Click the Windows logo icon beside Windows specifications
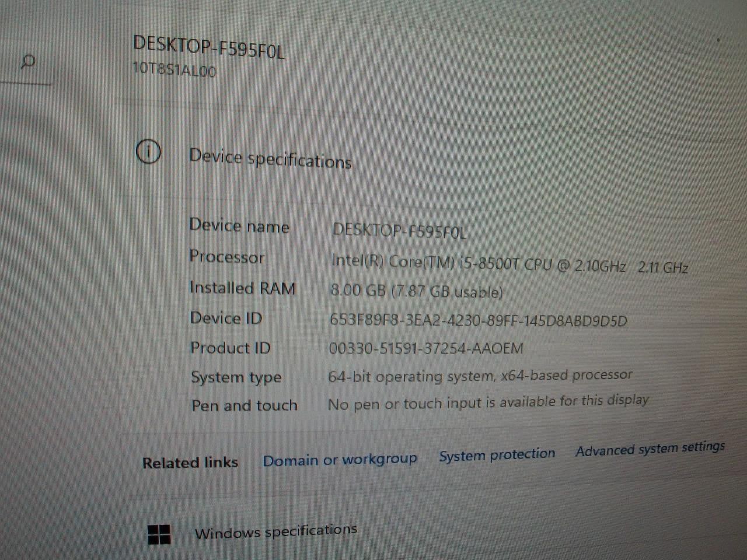Viewport: 747px width, 560px height. tap(159, 534)
